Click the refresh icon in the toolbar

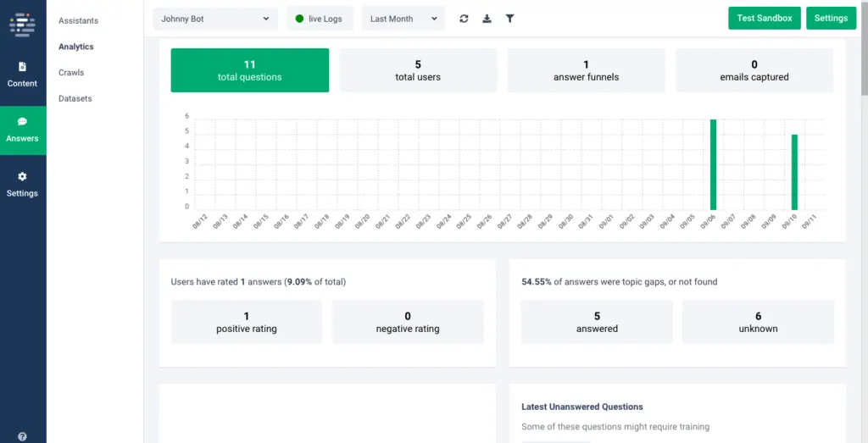[x=464, y=19]
